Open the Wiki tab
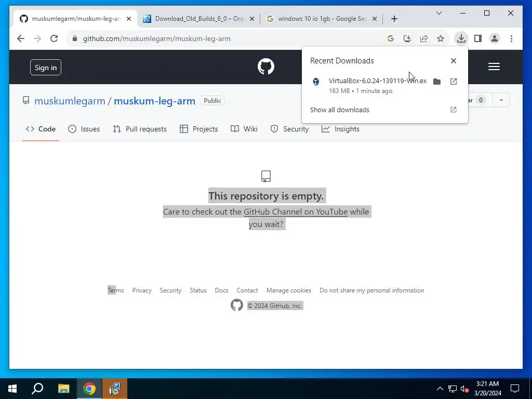This screenshot has height=399, width=532. [244, 129]
